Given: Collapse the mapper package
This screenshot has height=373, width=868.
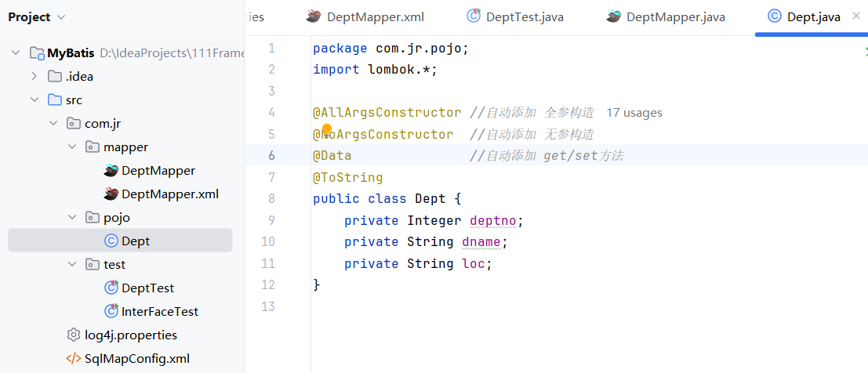Looking at the screenshot, I should tap(72, 147).
